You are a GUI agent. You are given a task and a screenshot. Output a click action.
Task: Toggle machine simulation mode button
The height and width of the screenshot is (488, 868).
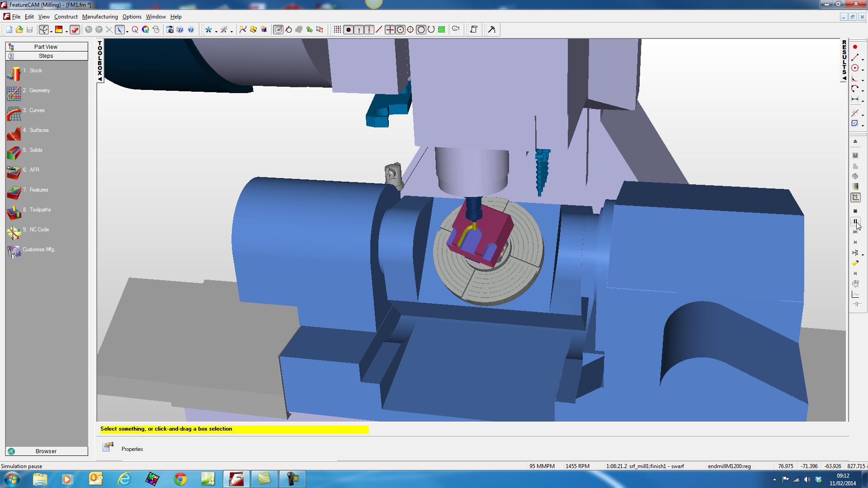(x=855, y=197)
